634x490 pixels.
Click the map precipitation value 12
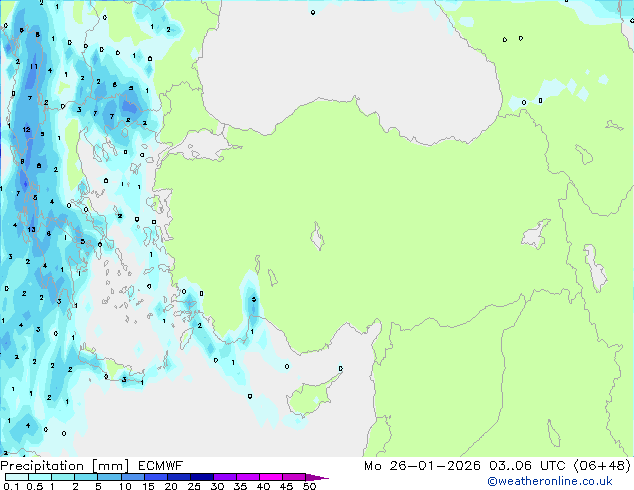click(x=27, y=130)
